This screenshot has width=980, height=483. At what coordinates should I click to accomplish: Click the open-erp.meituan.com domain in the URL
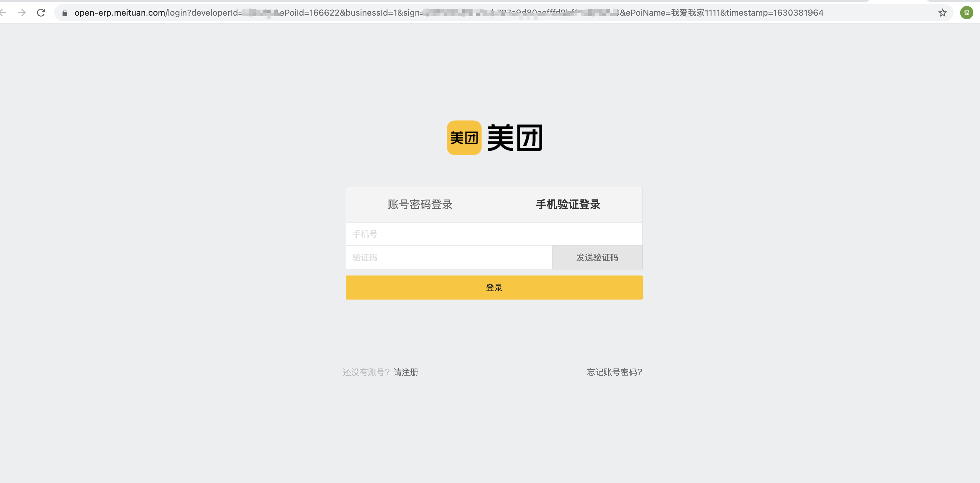(119, 13)
